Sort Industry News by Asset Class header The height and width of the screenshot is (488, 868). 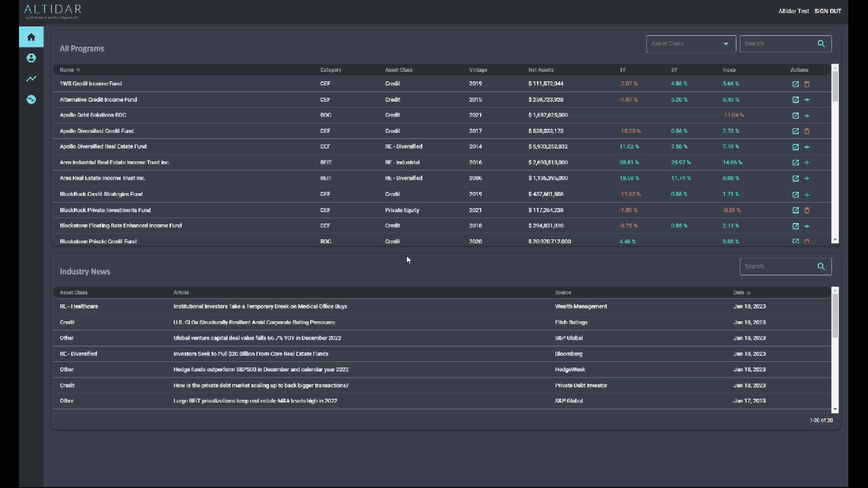click(73, 293)
